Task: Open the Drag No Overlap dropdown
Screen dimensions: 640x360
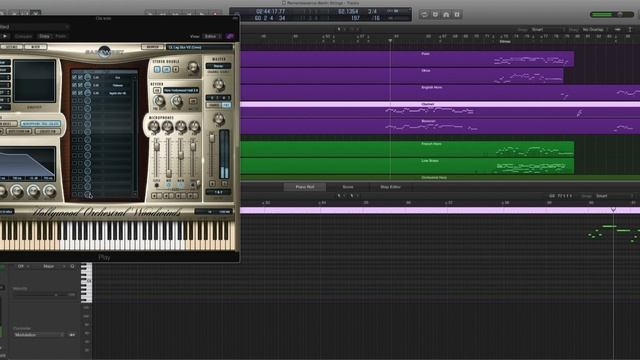Action: pyautogui.click(x=595, y=29)
